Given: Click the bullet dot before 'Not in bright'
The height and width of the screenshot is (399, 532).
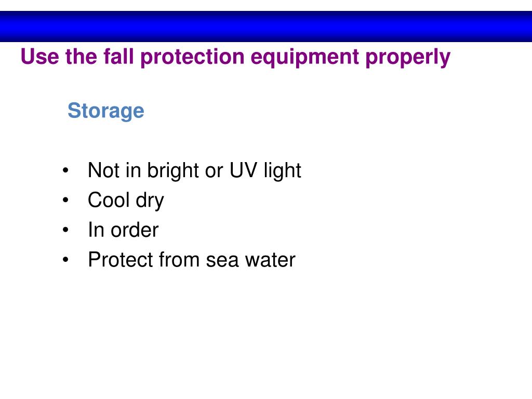Looking at the screenshot, I should [65, 170].
